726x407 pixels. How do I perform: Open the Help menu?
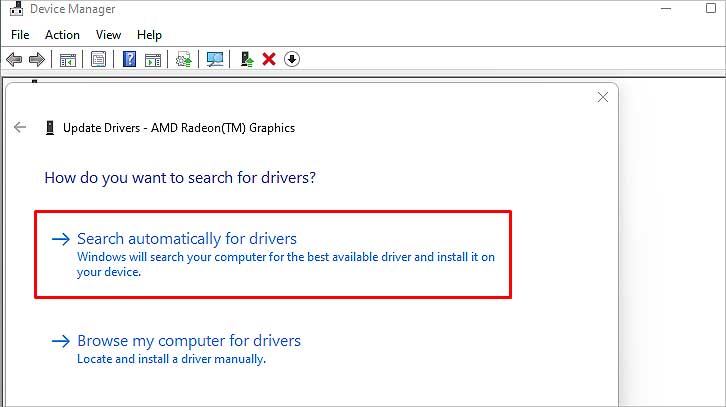(149, 35)
